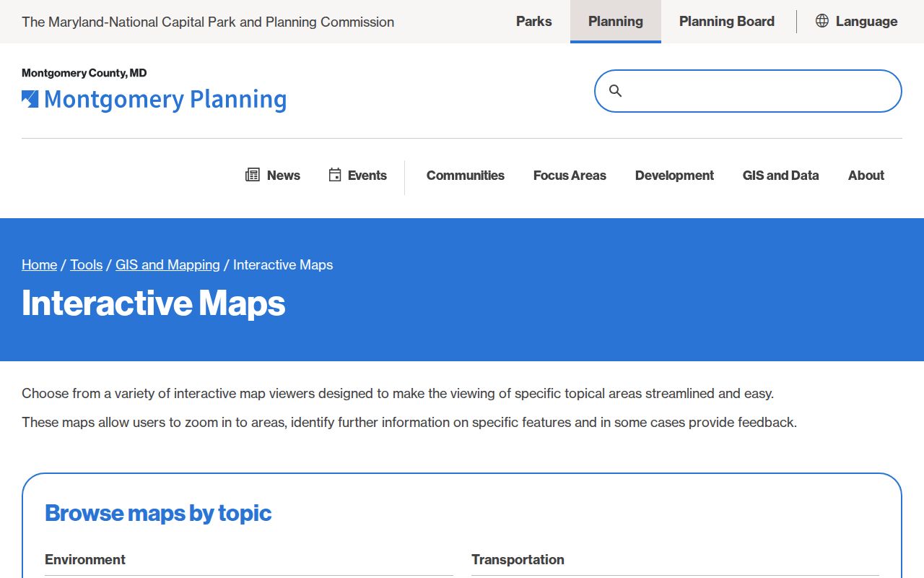
Task: Go to the Events page
Action: [358, 175]
